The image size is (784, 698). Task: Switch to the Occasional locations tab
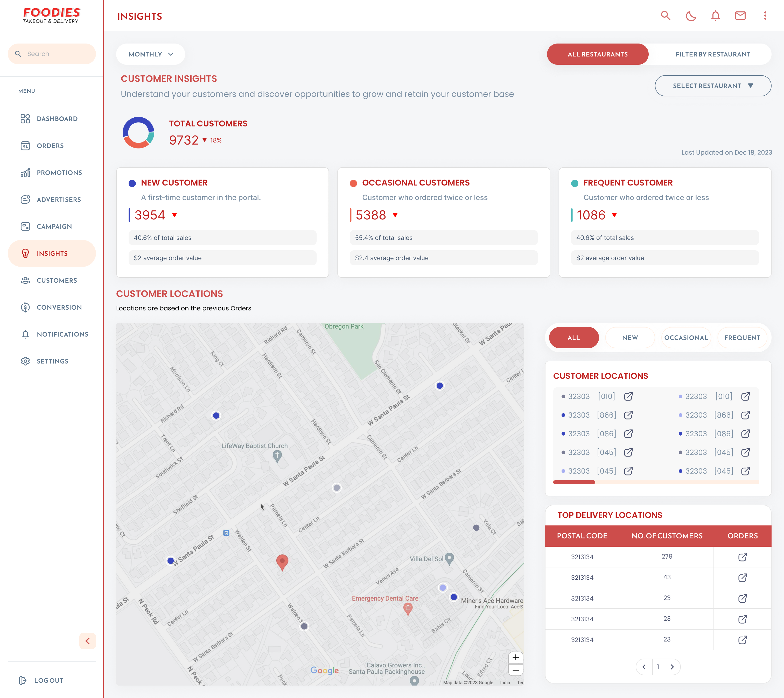[686, 338]
